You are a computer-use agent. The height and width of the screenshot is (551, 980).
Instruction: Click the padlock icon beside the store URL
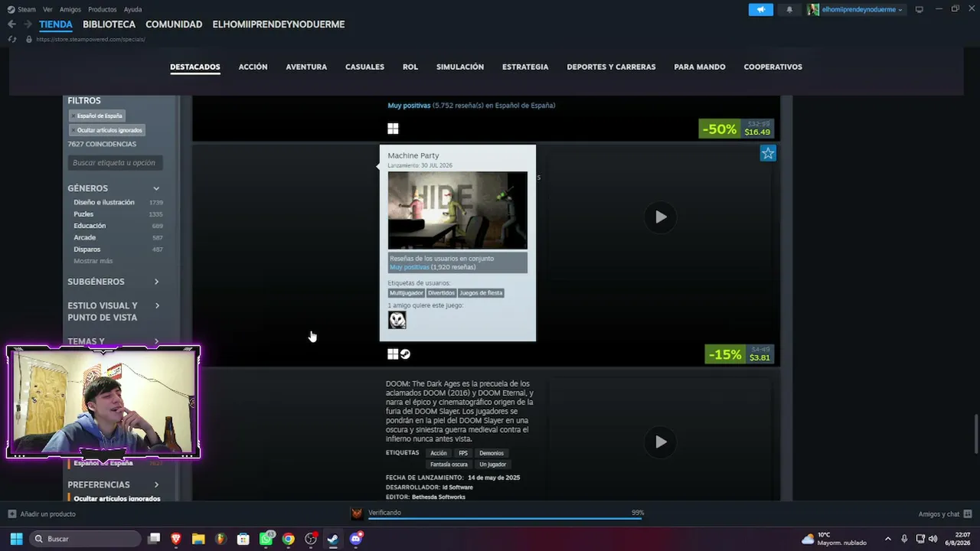(29, 39)
